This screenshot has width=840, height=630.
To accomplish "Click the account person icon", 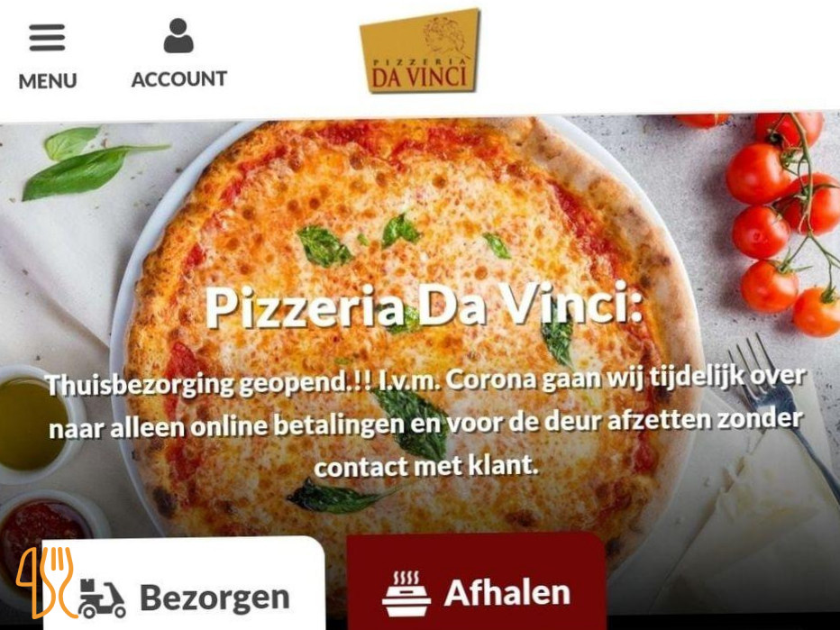I will click(x=178, y=35).
